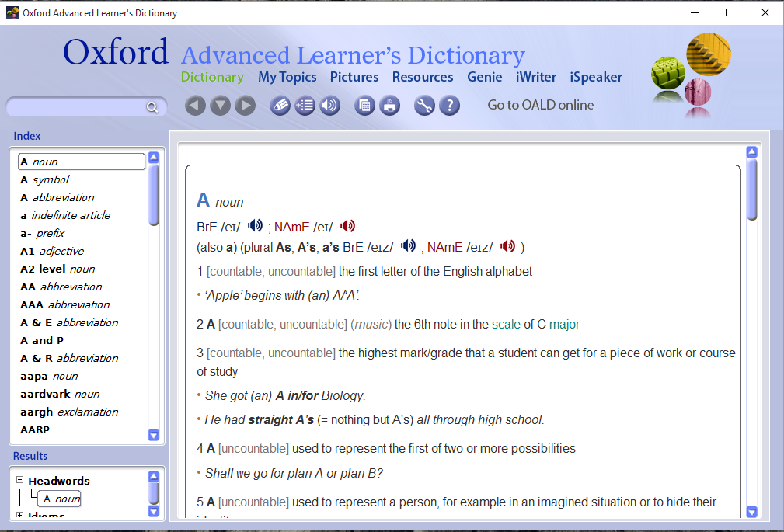The width and height of the screenshot is (784, 532).
Task: Click the toolbar speaker sound icon
Action: click(329, 106)
